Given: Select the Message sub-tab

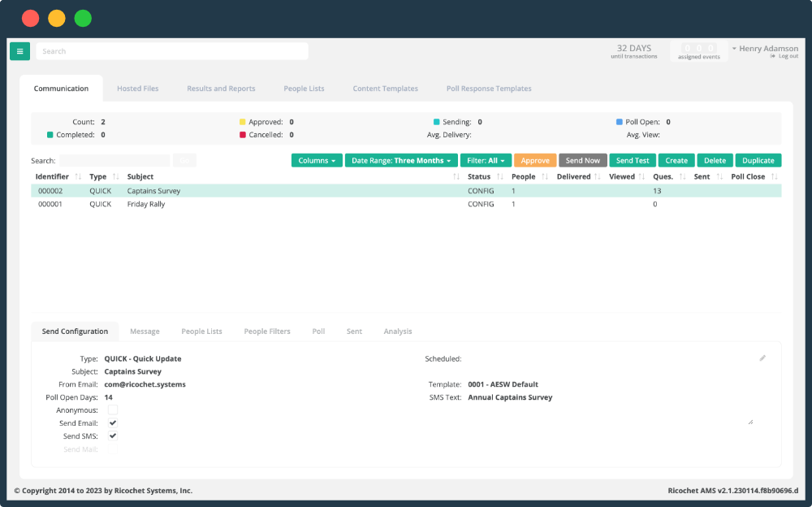Looking at the screenshot, I should (145, 331).
